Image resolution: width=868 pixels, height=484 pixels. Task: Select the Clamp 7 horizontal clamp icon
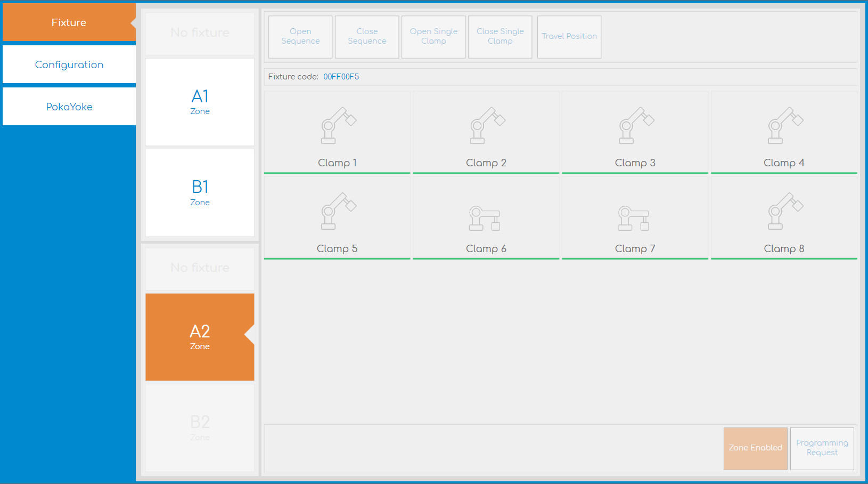click(x=634, y=219)
